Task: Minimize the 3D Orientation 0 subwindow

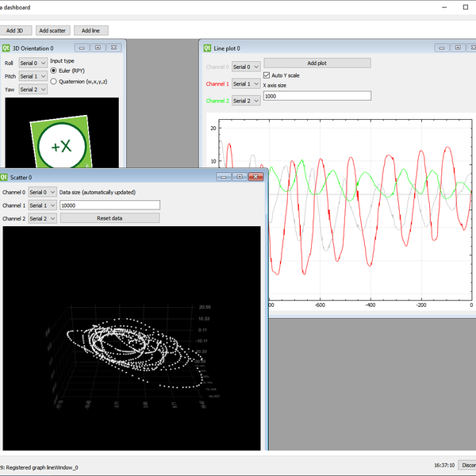Action: tap(82, 48)
